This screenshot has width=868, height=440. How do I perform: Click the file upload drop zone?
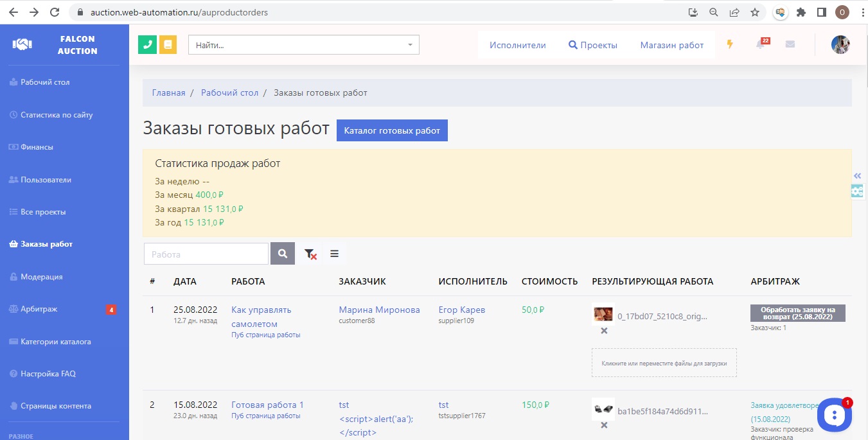click(664, 363)
